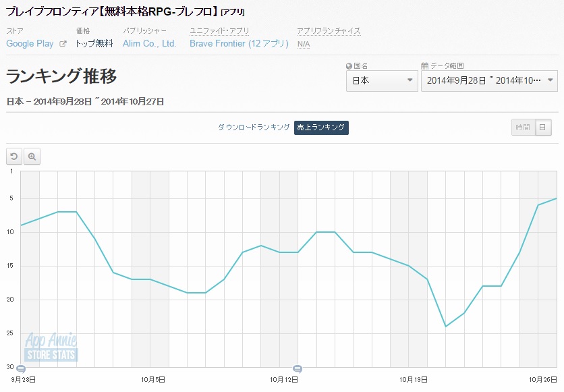
Task: Click the globe icon next to 国名
Action: (349, 66)
